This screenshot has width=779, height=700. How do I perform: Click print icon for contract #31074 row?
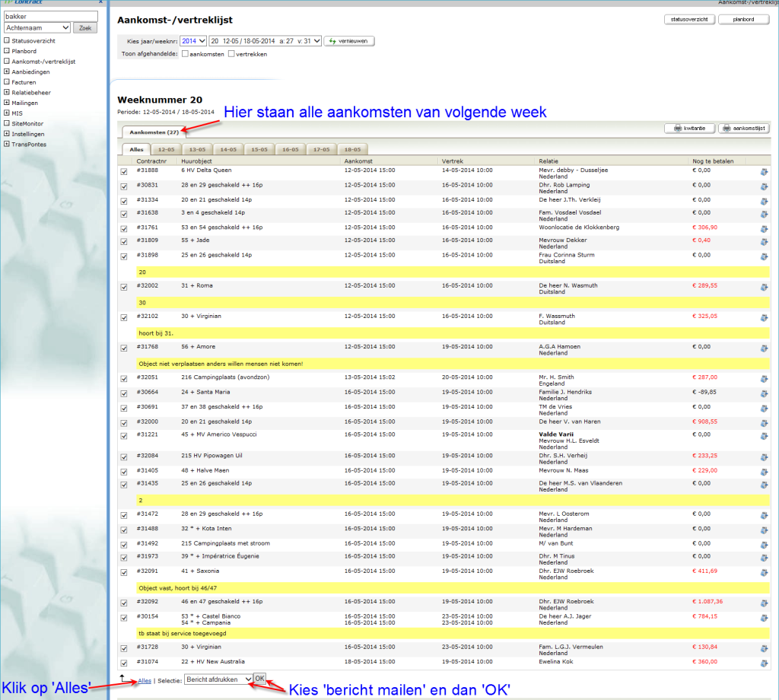click(x=763, y=663)
